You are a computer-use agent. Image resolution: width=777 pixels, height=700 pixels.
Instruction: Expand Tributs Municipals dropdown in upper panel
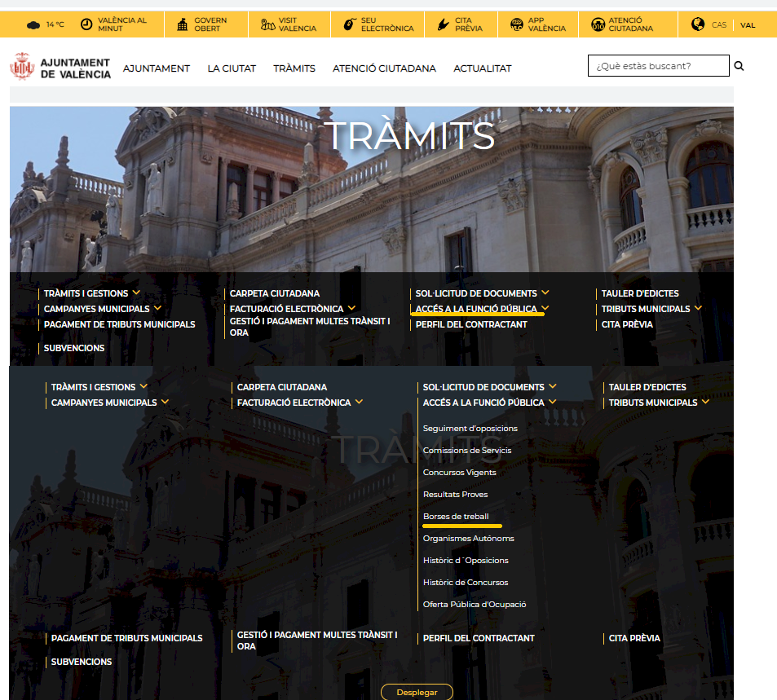[698, 308]
